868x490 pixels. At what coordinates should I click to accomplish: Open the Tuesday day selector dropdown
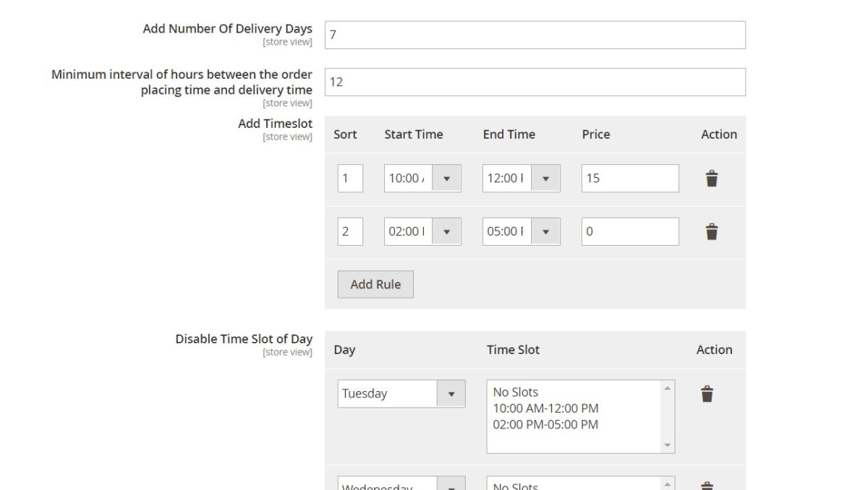[451, 394]
